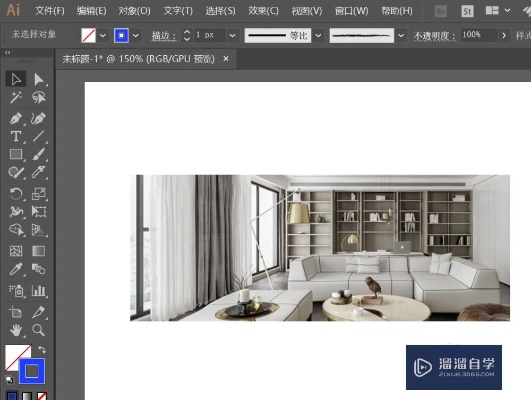Select the Shaper tool

(16, 172)
